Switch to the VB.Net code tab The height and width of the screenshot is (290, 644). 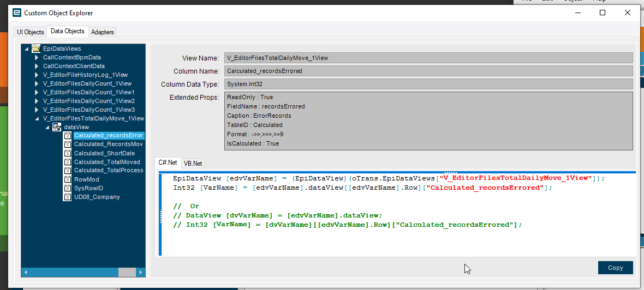tap(193, 163)
